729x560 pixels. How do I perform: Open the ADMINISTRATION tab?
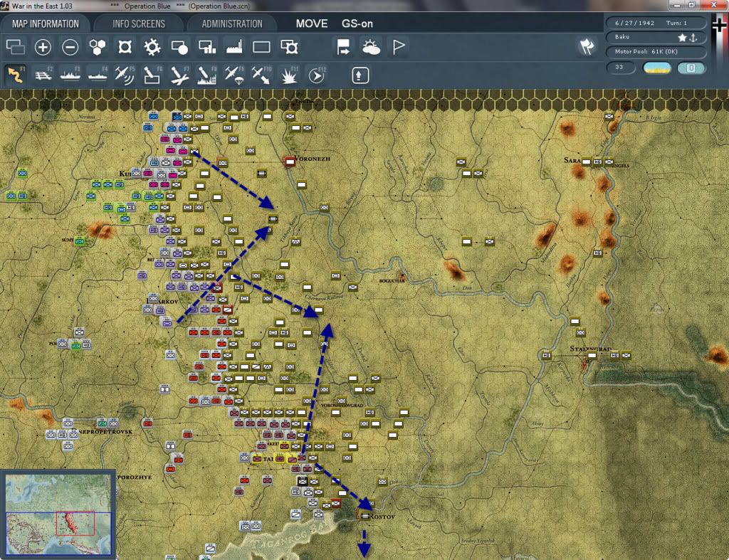[232, 23]
